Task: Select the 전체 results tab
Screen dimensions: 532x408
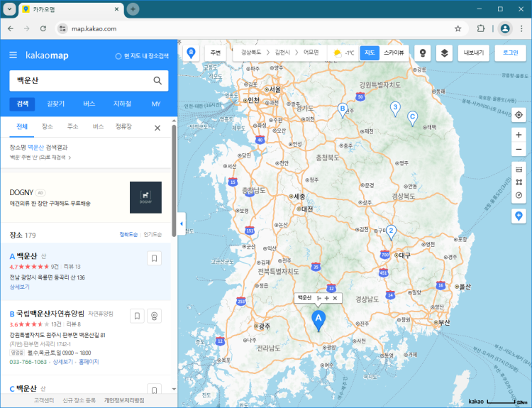Action: [22, 127]
